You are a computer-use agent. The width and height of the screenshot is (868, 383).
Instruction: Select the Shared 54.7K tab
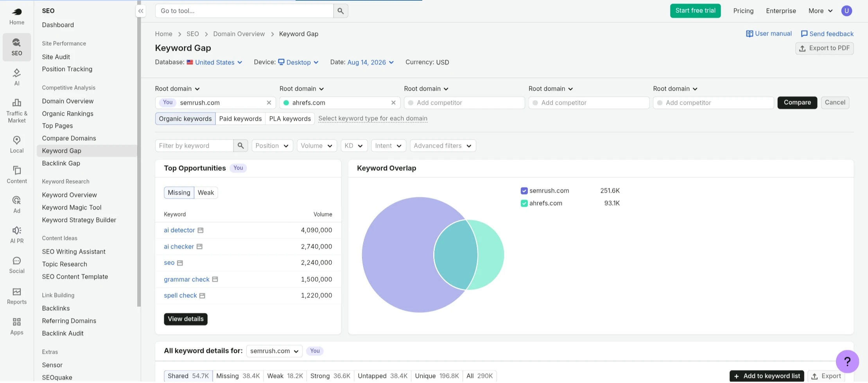(188, 376)
